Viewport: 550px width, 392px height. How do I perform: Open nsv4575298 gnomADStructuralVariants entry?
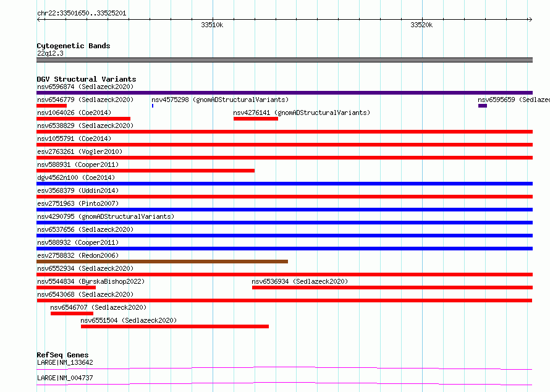point(220,100)
